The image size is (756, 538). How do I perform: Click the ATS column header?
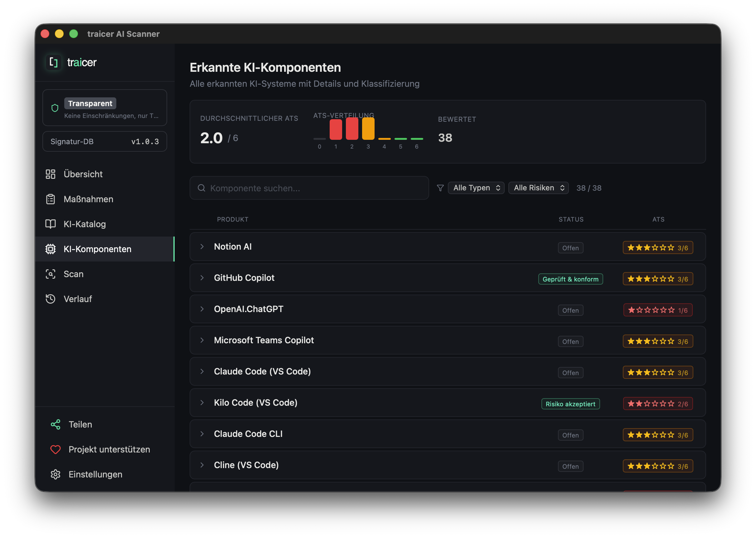click(658, 219)
